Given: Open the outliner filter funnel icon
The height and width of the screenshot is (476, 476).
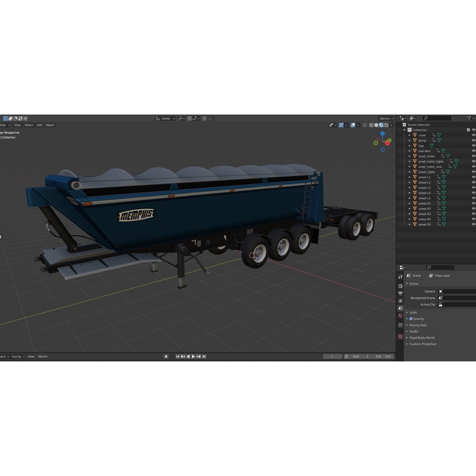Looking at the screenshot, I should [x=469, y=118].
